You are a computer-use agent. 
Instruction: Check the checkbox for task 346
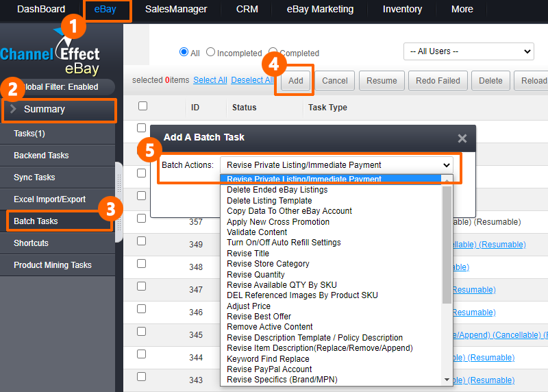pos(141,309)
